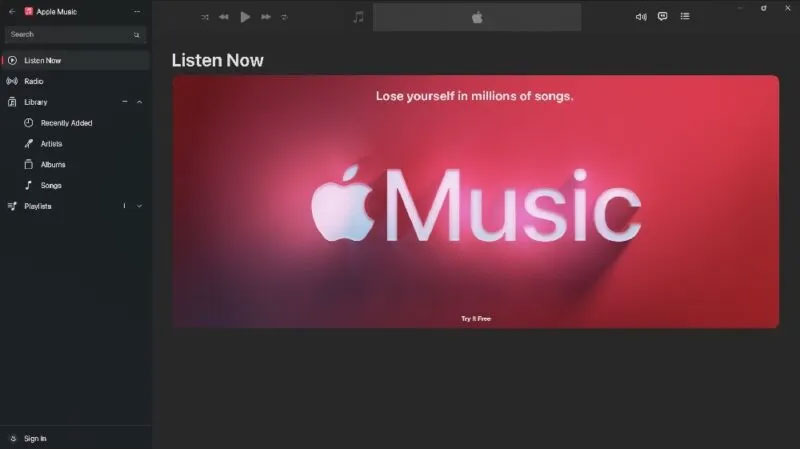Click the Apple Music app icon in title bar
This screenshot has width=800, height=449.
(x=29, y=11)
